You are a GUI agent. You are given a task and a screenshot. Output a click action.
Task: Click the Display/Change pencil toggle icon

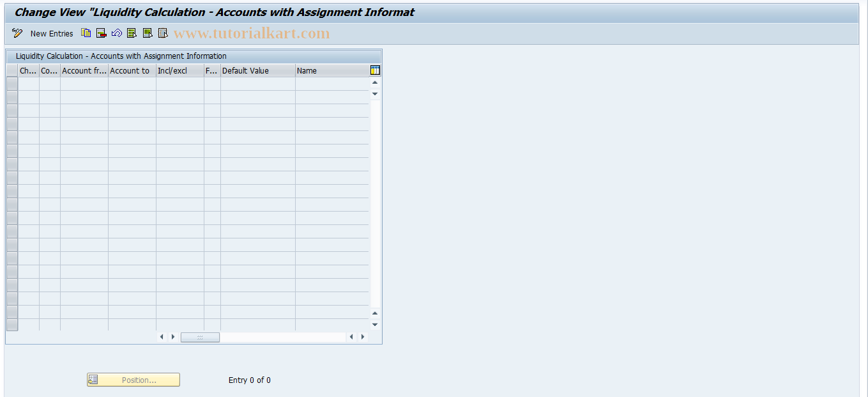point(17,33)
